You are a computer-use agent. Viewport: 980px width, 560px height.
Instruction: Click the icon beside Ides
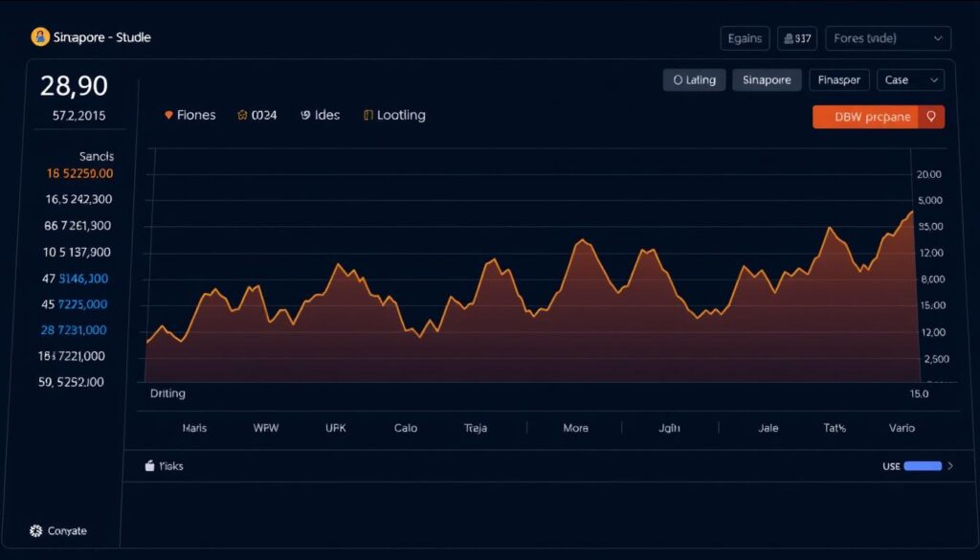[x=305, y=115]
